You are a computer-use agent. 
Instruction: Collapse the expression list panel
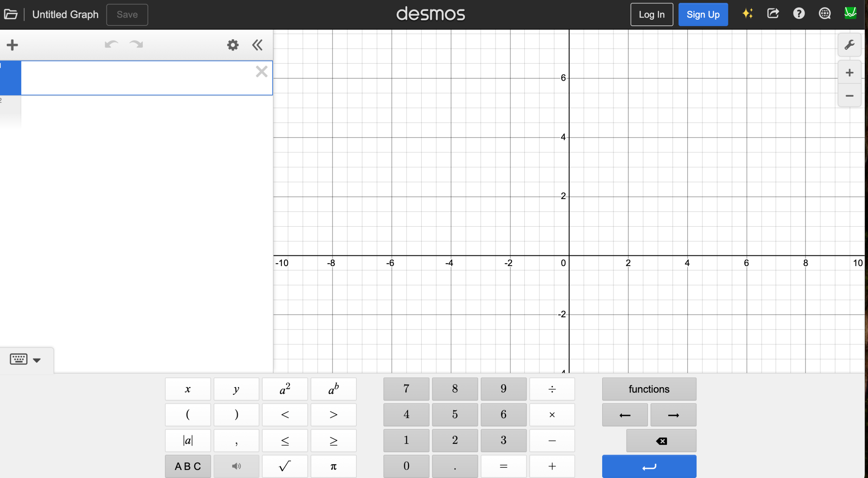257,45
